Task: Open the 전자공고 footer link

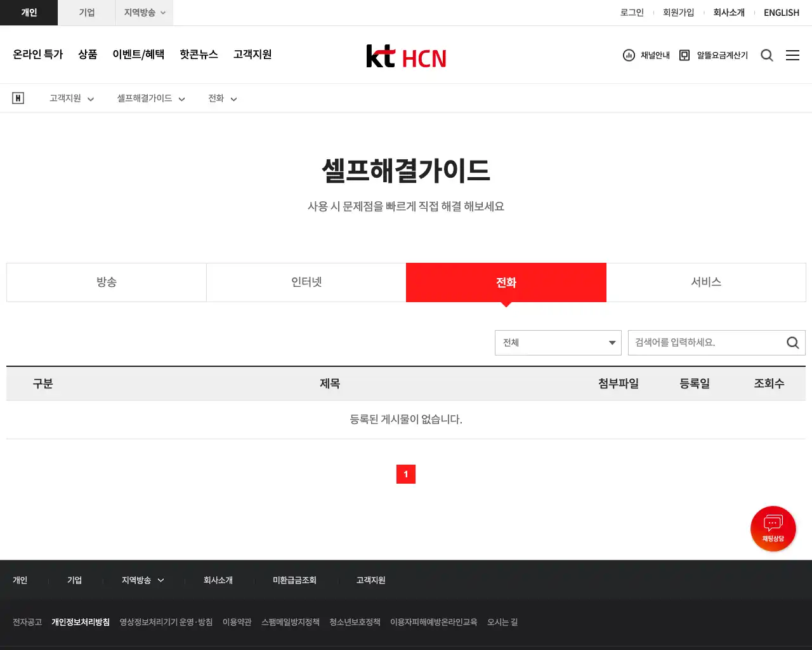Action: click(27, 622)
